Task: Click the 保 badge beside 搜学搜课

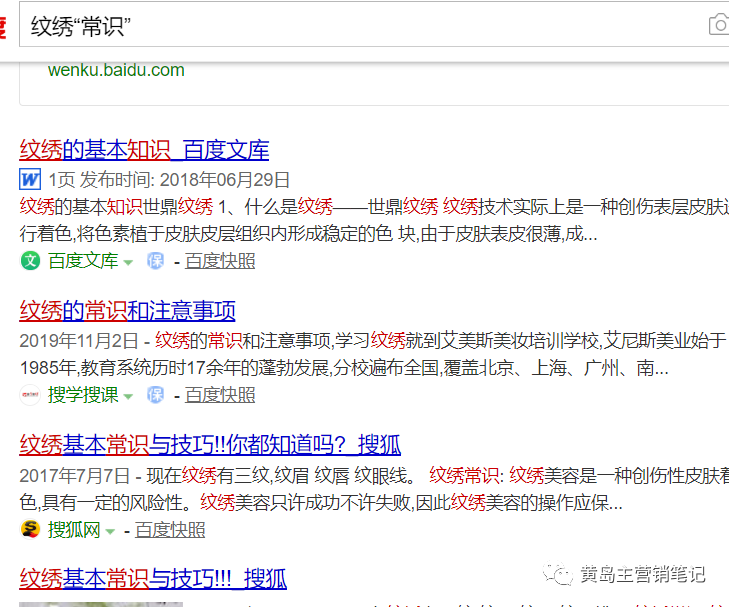Action: (x=156, y=395)
